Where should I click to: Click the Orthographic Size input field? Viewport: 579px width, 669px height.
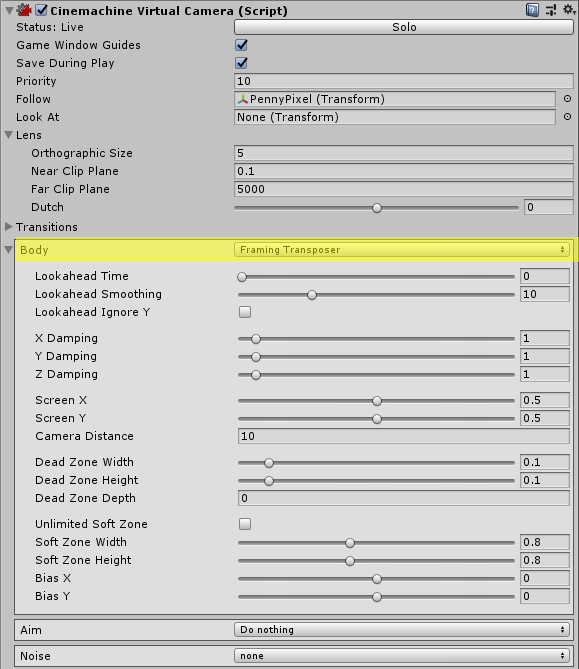pyautogui.click(x=404, y=153)
